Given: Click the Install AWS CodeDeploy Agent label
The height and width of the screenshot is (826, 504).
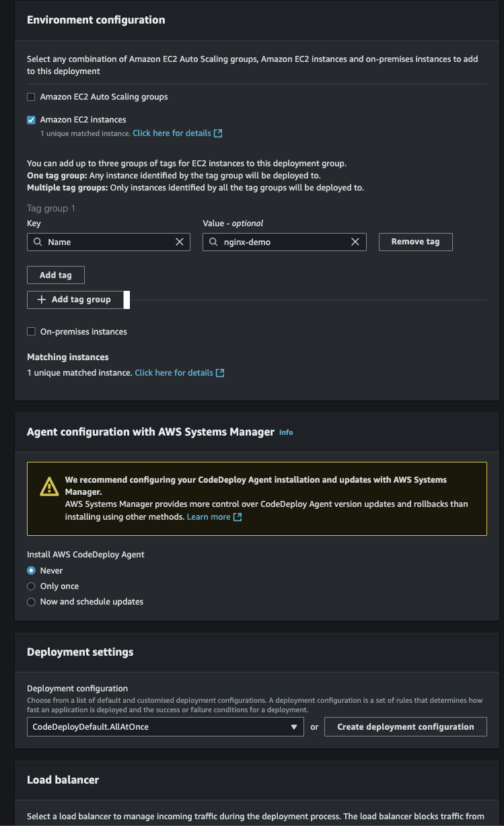Looking at the screenshot, I should pos(86,555).
